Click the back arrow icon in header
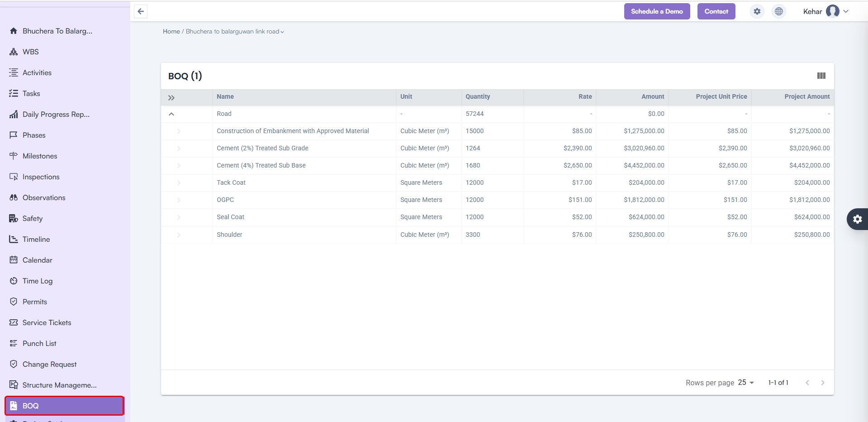868x422 pixels. [141, 11]
